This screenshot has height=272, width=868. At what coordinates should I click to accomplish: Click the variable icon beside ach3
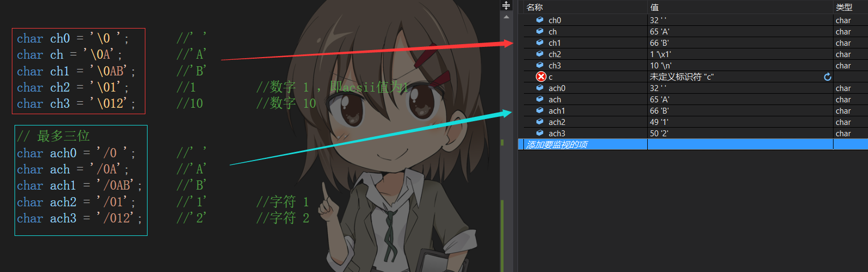point(540,133)
